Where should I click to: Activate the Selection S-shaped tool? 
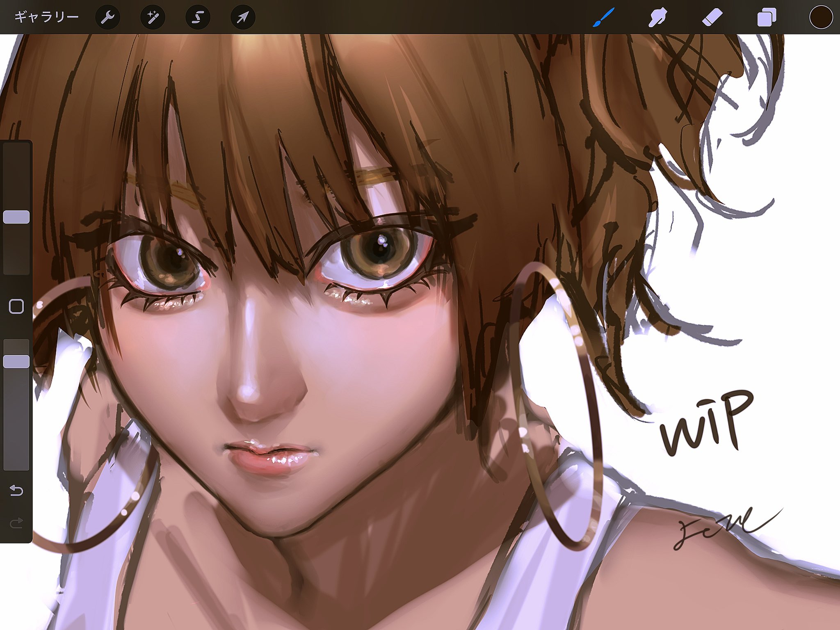click(198, 17)
